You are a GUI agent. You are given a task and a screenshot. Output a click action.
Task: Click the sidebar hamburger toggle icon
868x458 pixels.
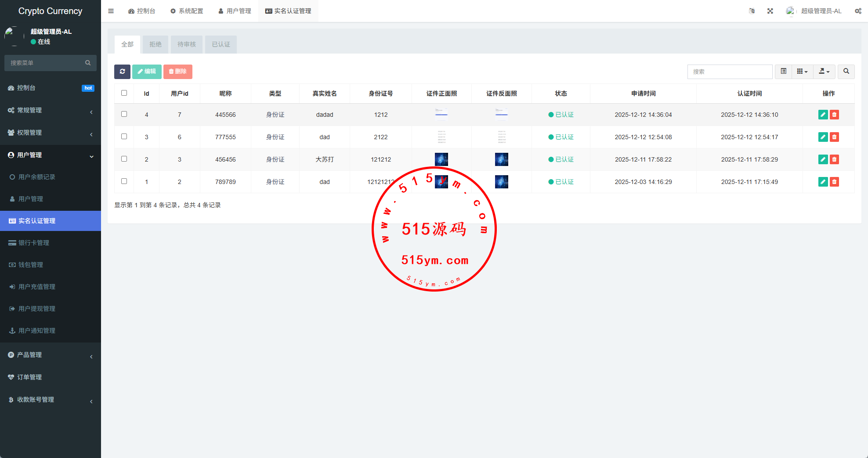[x=111, y=11]
